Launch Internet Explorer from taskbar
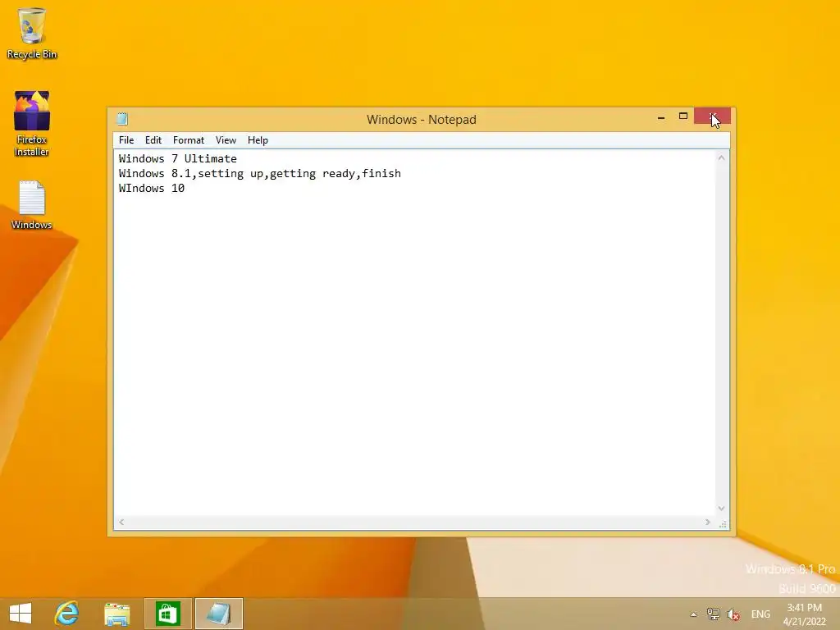The image size is (840, 630). click(67, 614)
